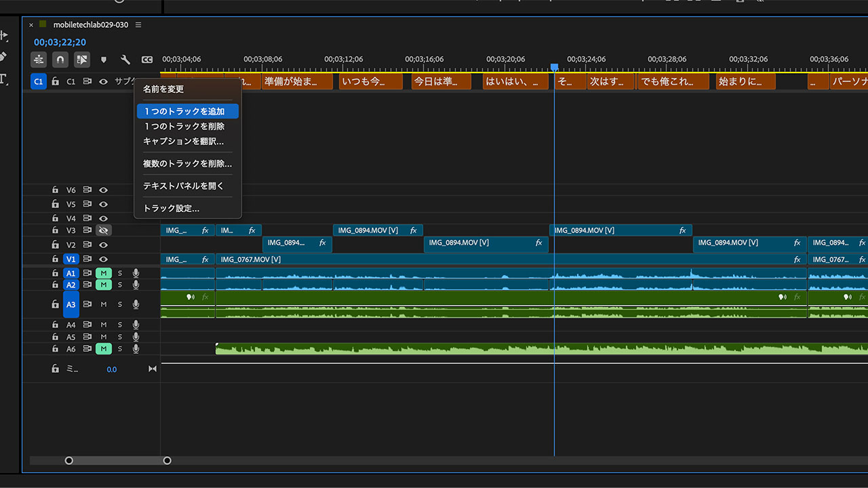Click the add marker shield icon
The height and width of the screenshot is (488, 868).
(104, 60)
